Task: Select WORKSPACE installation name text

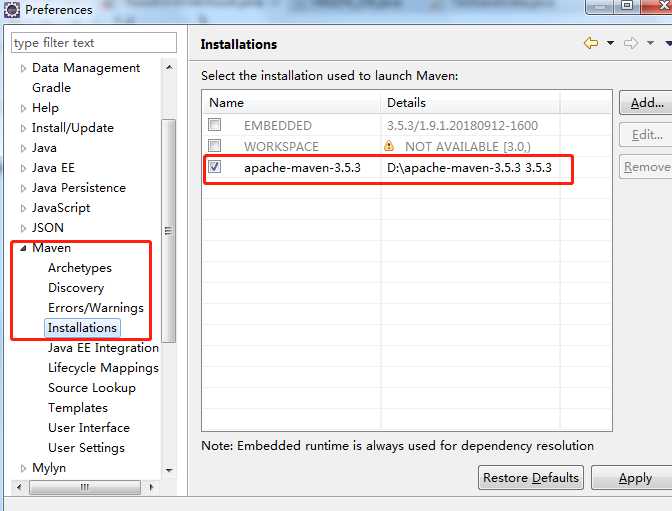Action: click(x=281, y=146)
